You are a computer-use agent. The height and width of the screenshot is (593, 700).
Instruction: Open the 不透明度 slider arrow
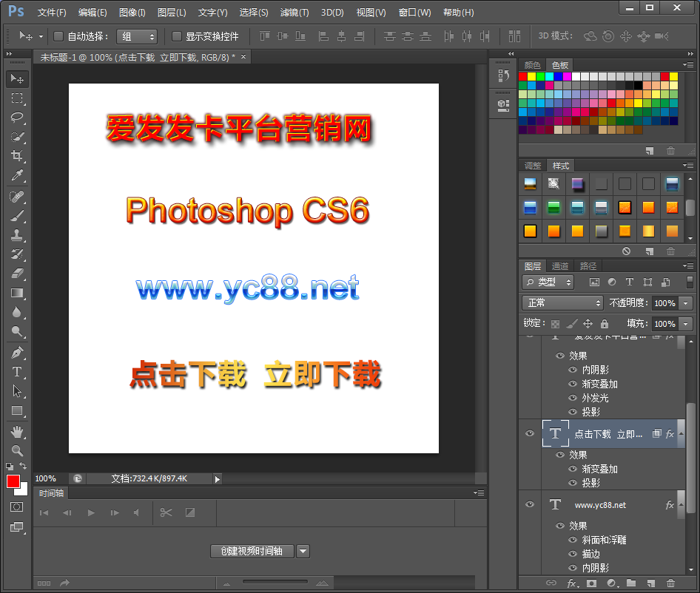pyautogui.click(x=686, y=303)
